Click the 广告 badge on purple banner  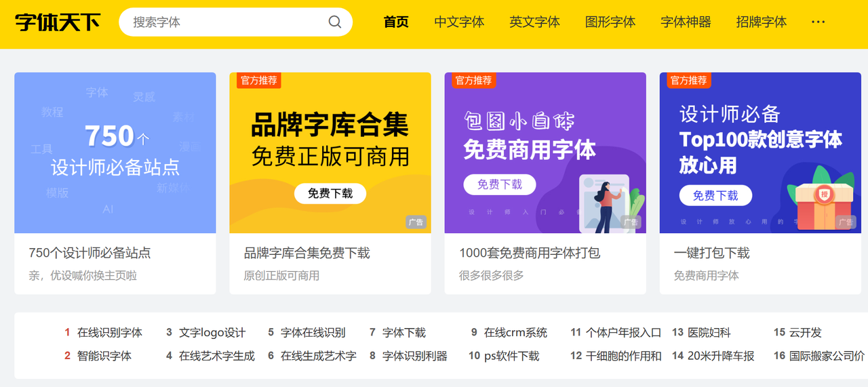pyautogui.click(x=631, y=222)
